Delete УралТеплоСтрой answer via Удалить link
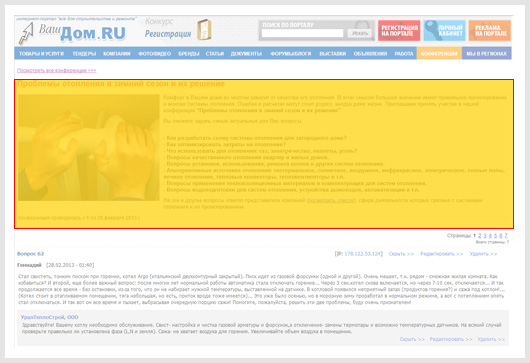This screenshot has width=530, height=363. point(491,339)
